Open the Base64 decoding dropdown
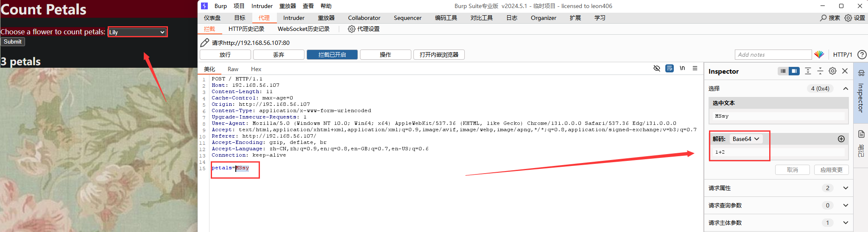 (745, 139)
